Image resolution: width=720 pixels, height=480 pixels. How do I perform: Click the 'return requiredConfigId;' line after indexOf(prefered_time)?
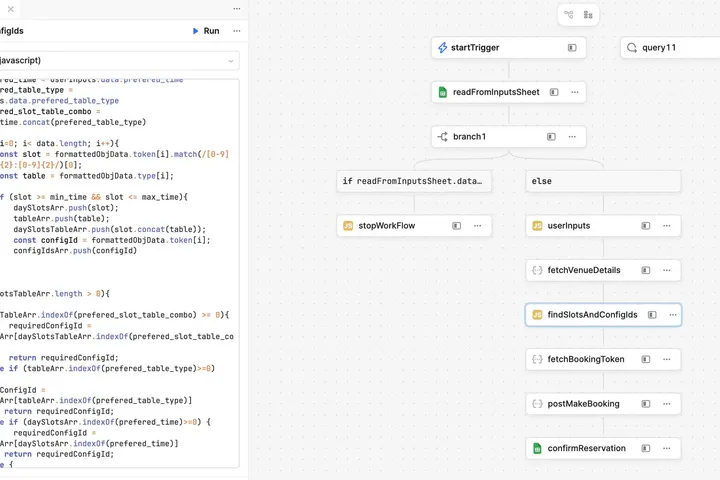tap(59, 454)
